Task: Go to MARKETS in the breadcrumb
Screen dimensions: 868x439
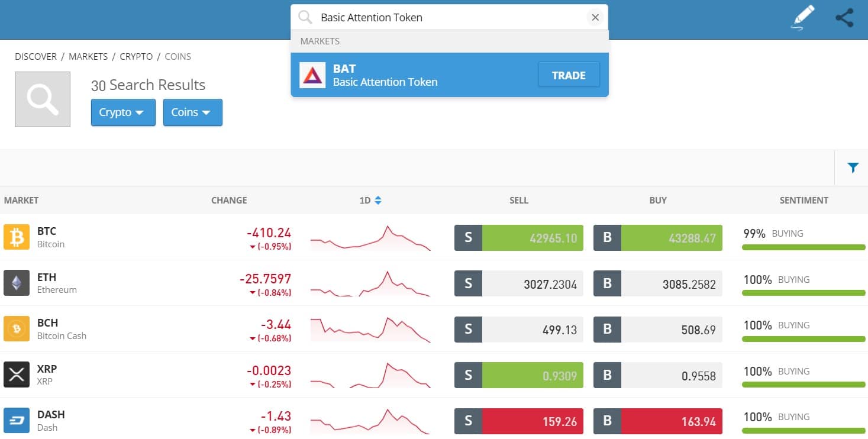Action: click(88, 57)
